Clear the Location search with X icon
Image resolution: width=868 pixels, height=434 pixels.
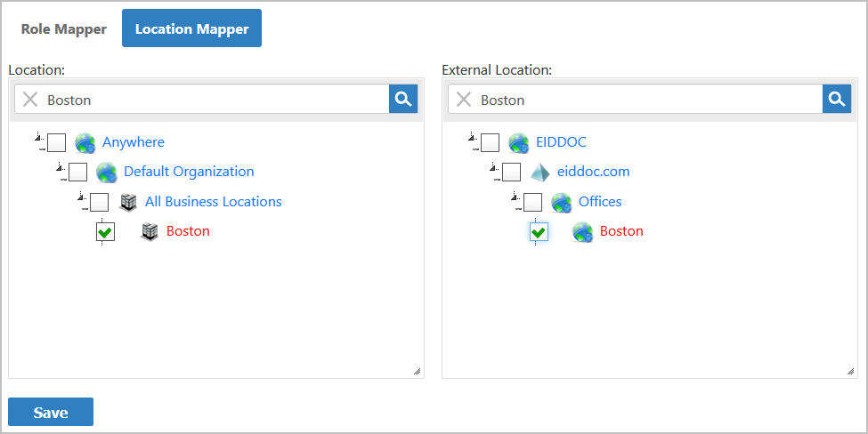click(30, 100)
